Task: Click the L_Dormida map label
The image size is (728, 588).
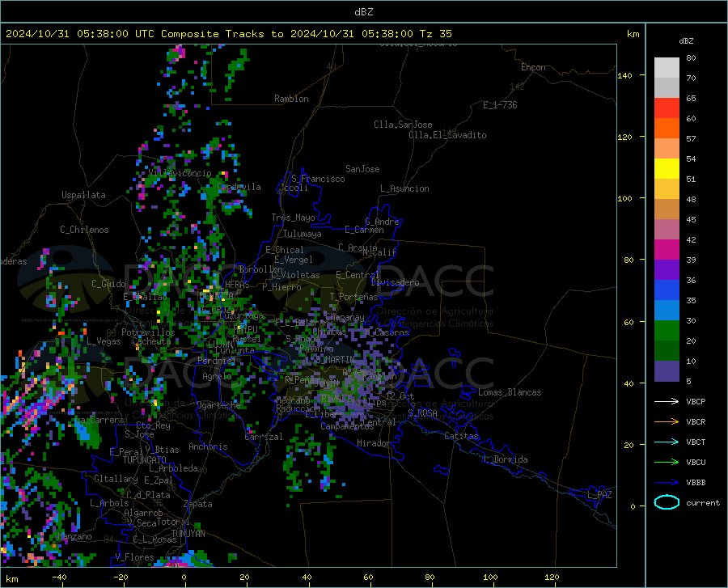Action: [505, 459]
